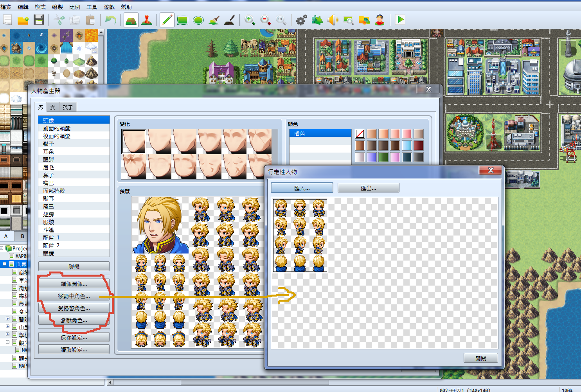The image size is (581, 392).
Task: Select the Shadow Pen tool
Action: [230, 20]
